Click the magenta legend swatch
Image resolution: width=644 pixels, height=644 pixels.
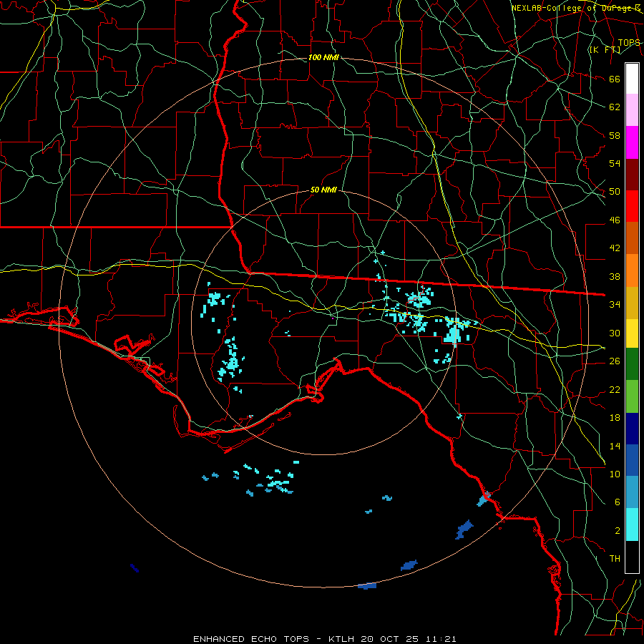point(632,142)
